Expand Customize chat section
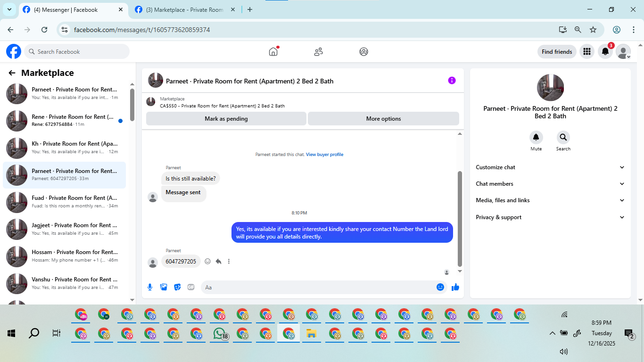This screenshot has width=644, height=362. coord(550,167)
